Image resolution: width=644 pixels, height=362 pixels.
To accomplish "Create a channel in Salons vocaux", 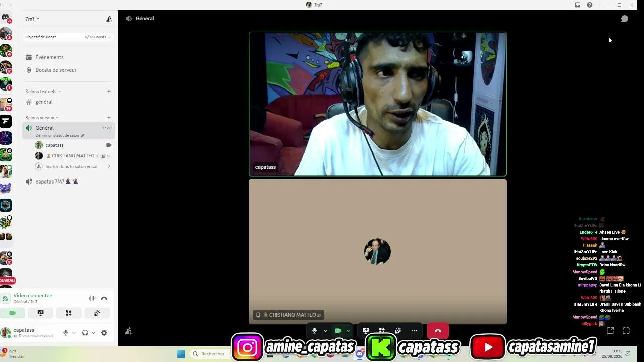I will coord(109,118).
